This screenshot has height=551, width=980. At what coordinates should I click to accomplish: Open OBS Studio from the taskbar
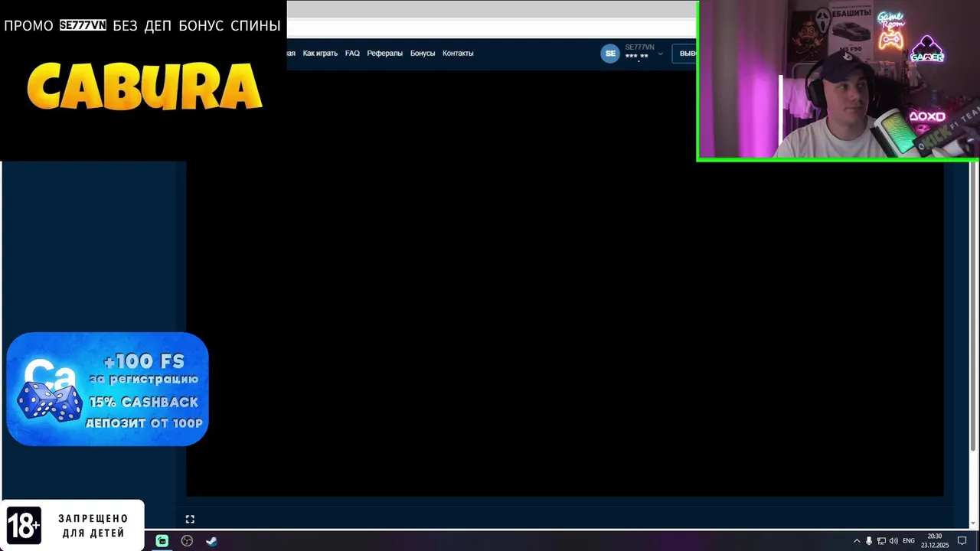(x=187, y=541)
